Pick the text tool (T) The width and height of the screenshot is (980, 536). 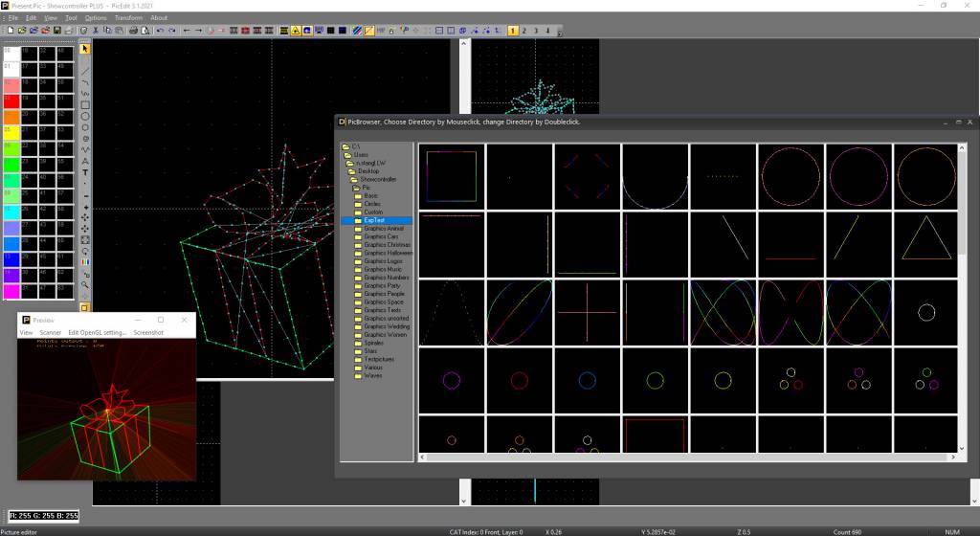85,172
